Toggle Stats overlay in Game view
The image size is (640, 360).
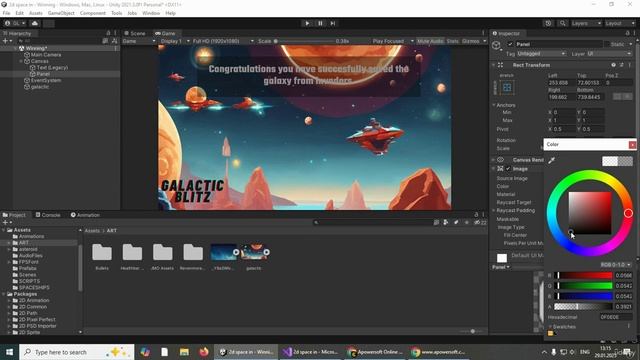[x=452, y=41]
